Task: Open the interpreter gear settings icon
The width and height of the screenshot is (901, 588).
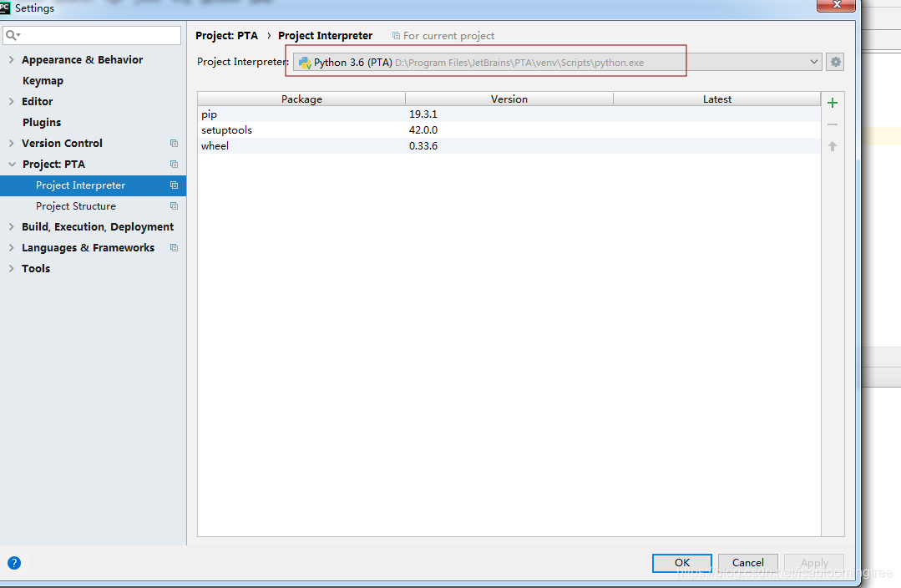Action: click(x=835, y=62)
